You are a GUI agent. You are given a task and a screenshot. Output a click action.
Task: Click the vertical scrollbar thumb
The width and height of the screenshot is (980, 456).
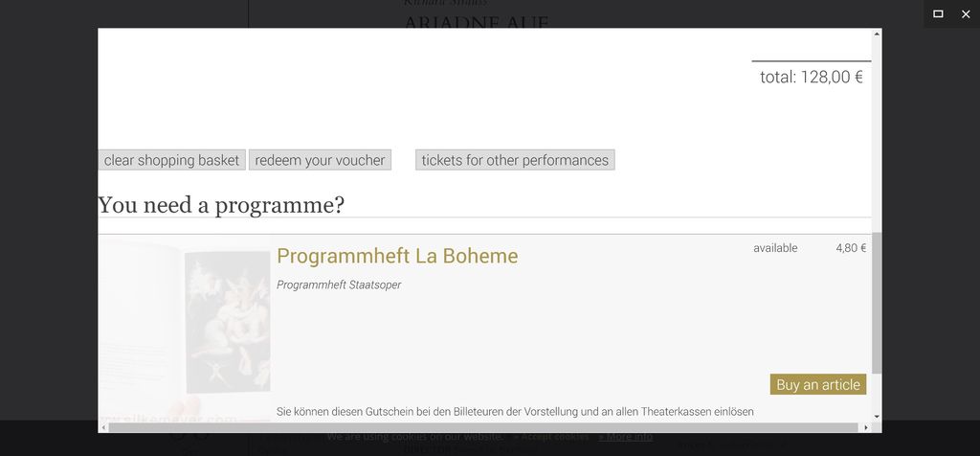877,304
